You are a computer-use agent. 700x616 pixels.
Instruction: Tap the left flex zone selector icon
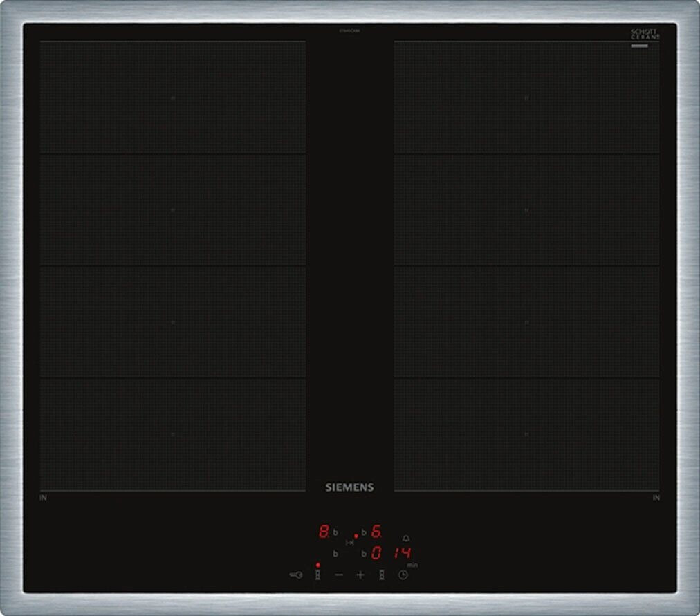coord(317,575)
